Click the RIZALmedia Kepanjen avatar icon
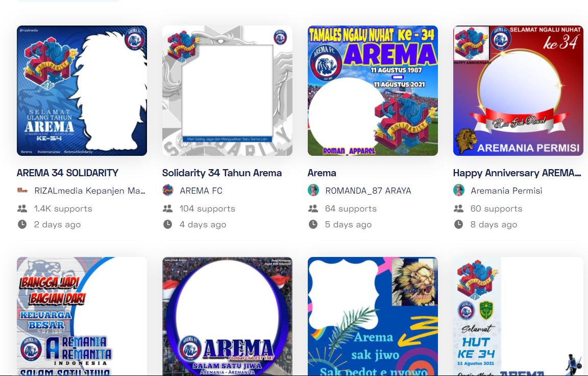 (x=22, y=190)
